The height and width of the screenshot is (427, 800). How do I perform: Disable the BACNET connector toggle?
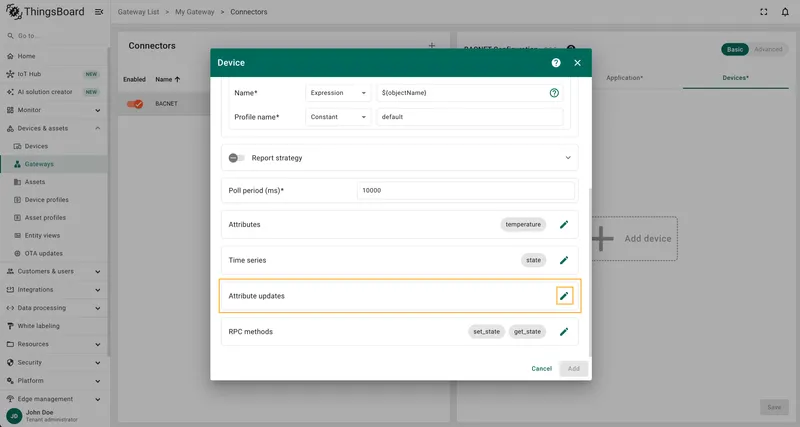(135, 104)
